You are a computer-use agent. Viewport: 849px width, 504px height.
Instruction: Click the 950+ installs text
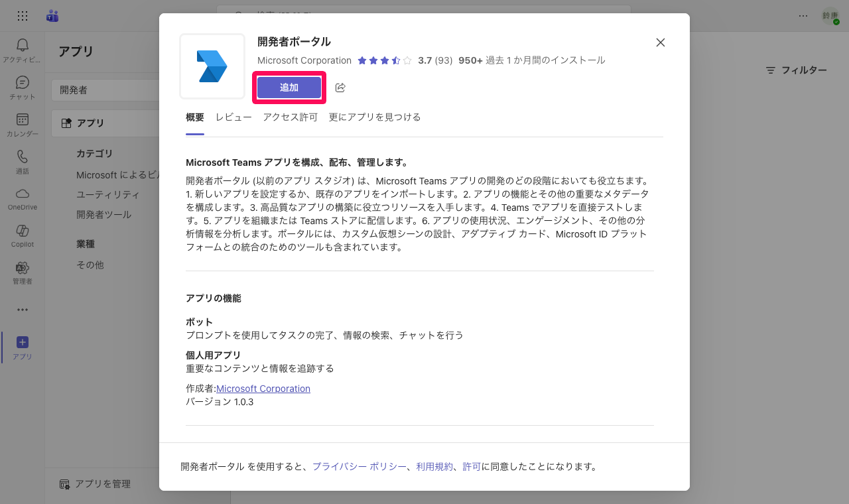tap(532, 60)
